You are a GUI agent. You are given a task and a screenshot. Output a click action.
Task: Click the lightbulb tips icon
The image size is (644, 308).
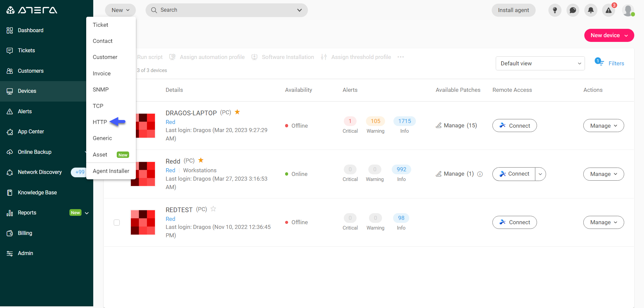pos(555,10)
